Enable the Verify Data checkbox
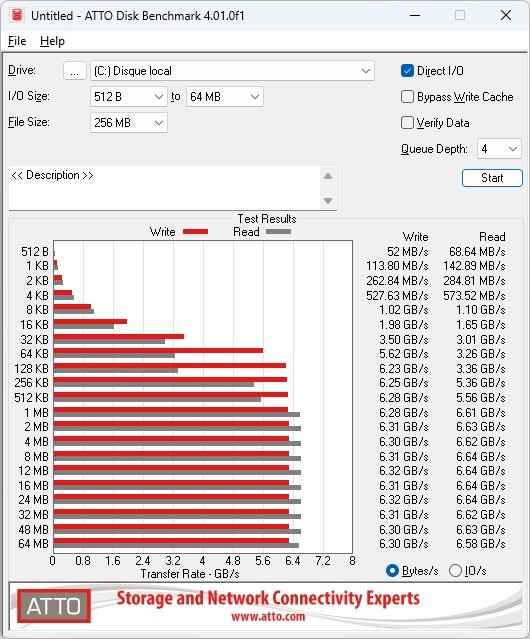The height and width of the screenshot is (639, 530). coord(407,123)
